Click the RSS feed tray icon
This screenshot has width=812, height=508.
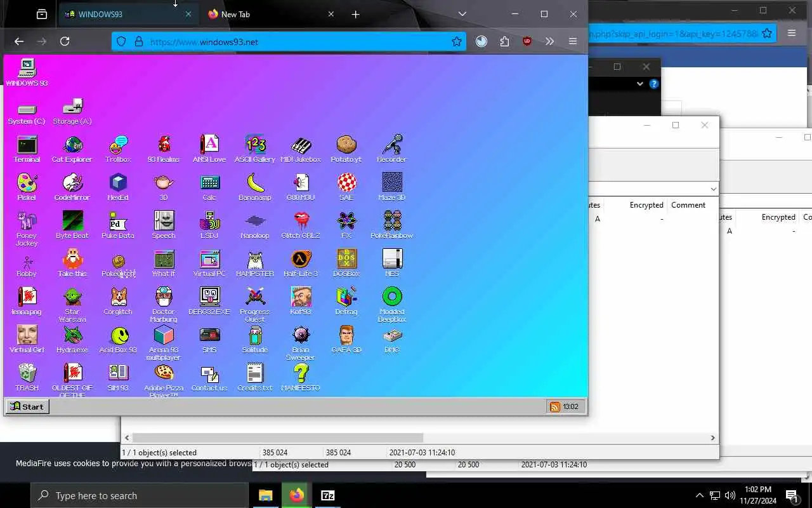click(555, 406)
